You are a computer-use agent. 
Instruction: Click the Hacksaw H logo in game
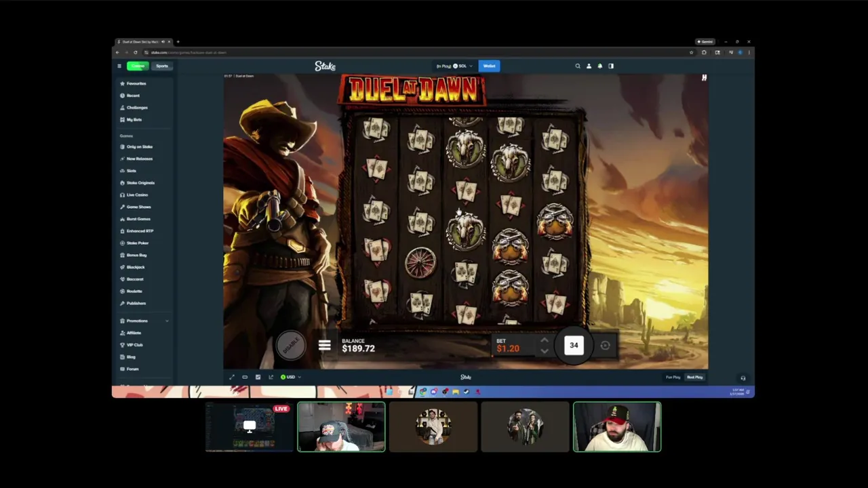(x=704, y=78)
